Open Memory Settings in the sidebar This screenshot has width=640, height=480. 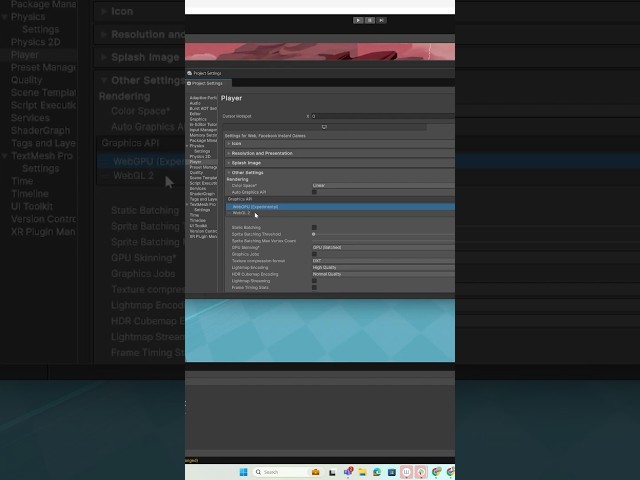(x=203, y=135)
